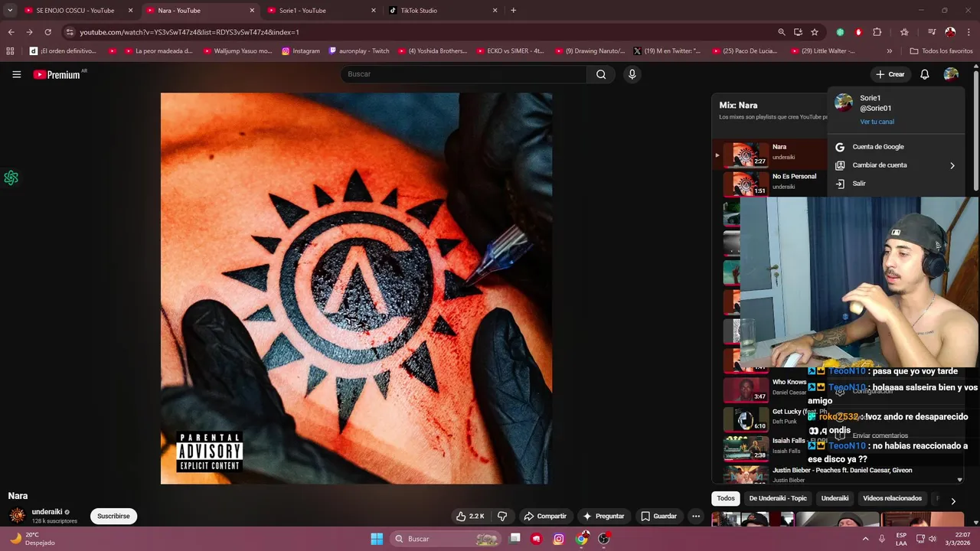Click the red hand blocker extension icon
Screen dimensions: 980x551
click(x=858, y=32)
